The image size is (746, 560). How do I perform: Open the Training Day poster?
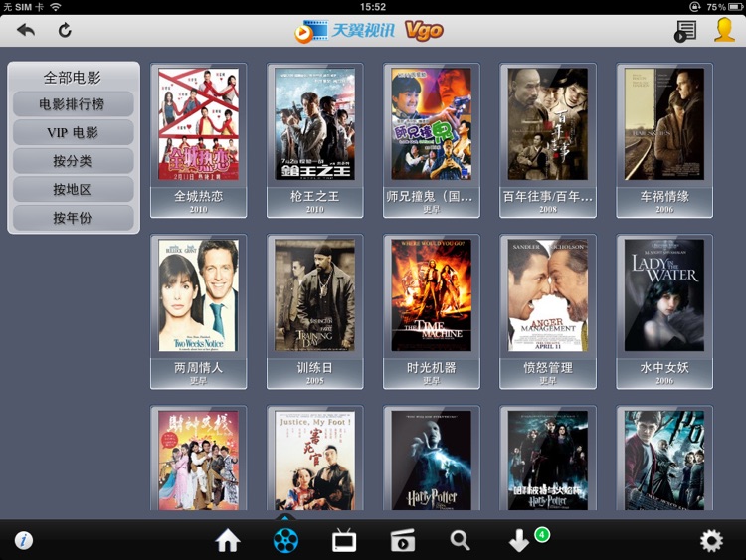315,295
